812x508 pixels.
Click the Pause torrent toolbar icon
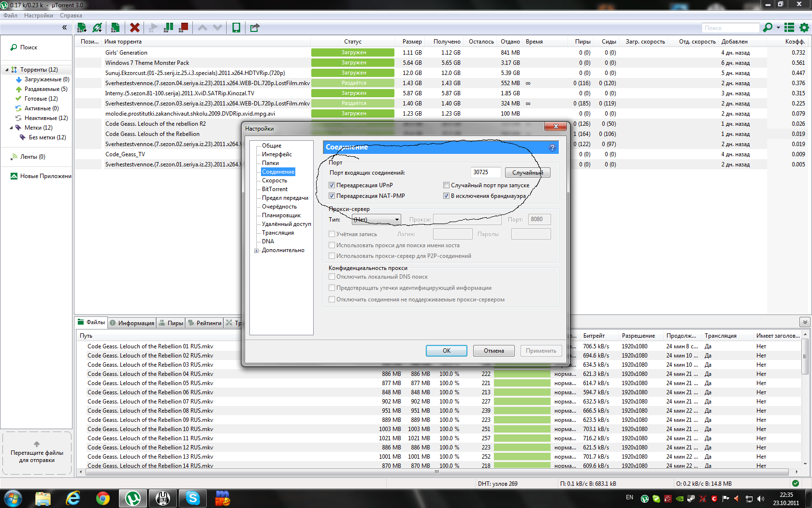click(x=168, y=28)
